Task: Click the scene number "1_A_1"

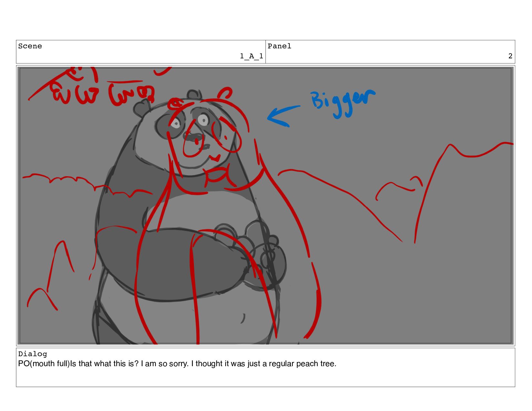Action: 251,56
